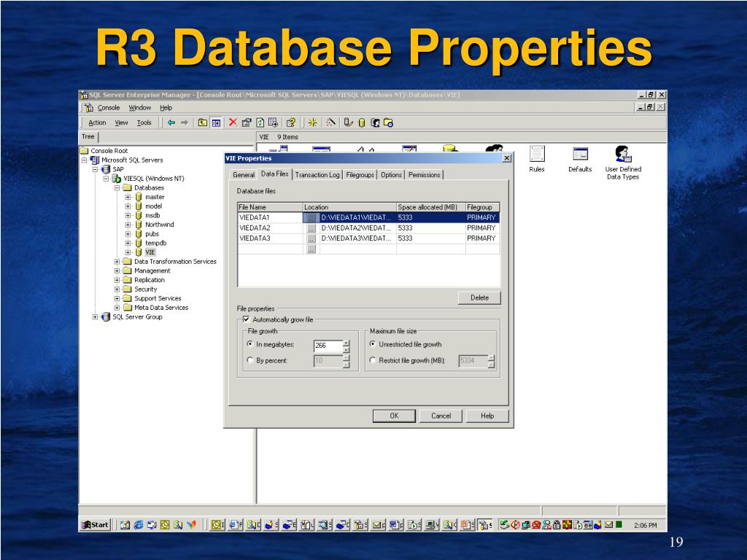Click Cancel in VIE Properties dialog
Screen dimensions: 747x560
pyautogui.click(x=441, y=416)
